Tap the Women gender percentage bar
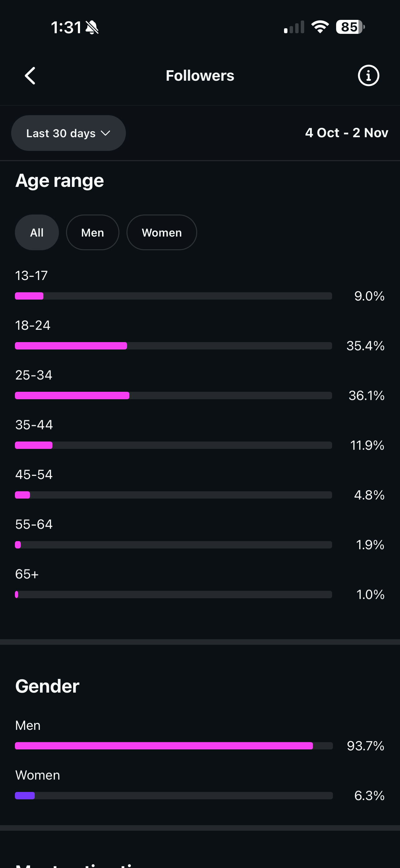The width and height of the screenshot is (400, 868). coord(174,796)
